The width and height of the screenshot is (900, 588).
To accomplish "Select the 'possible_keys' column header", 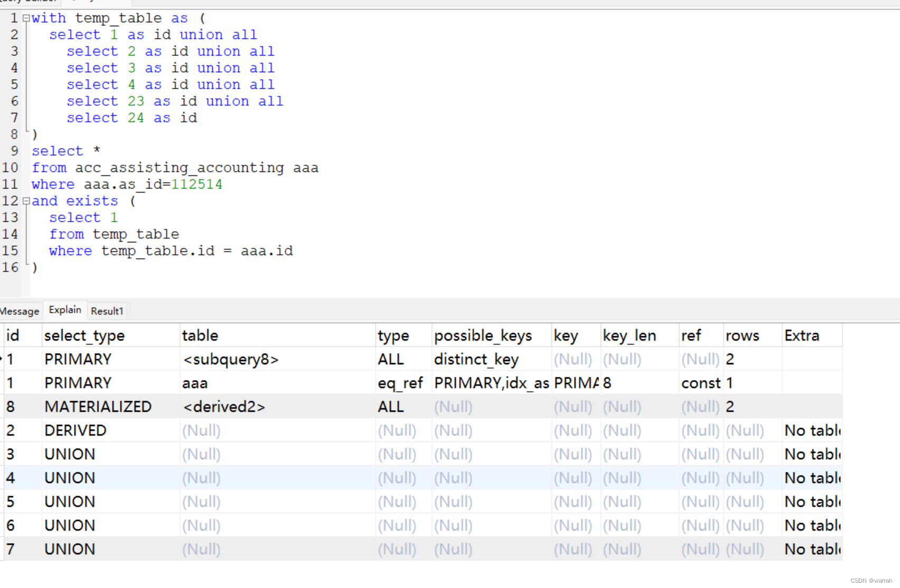I will (x=491, y=335).
